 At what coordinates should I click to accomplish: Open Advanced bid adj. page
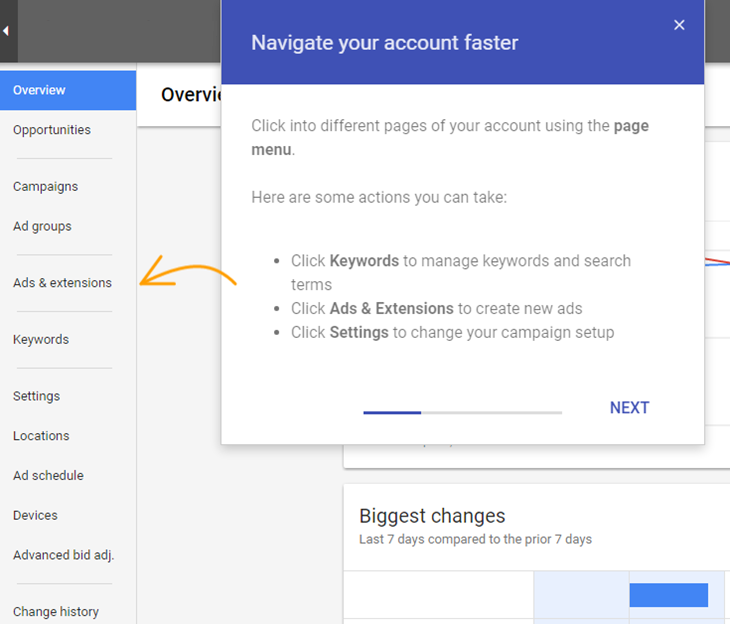(x=63, y=555)
